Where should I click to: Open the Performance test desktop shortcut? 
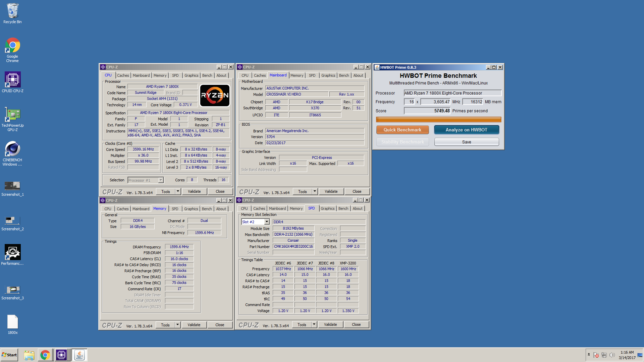(12, 255)
